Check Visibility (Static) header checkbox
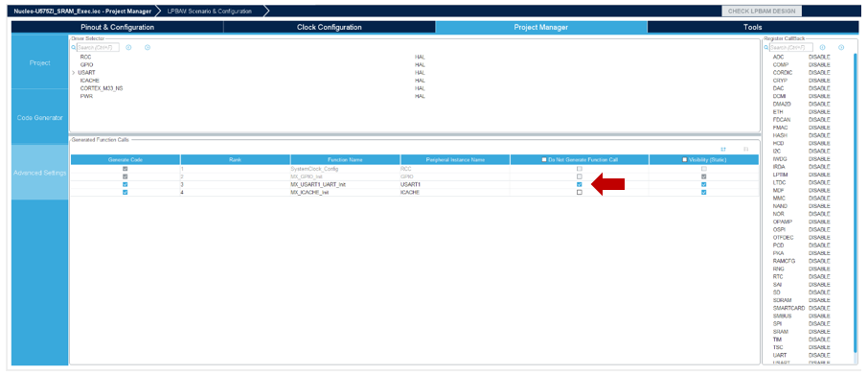 coord(685,160)
